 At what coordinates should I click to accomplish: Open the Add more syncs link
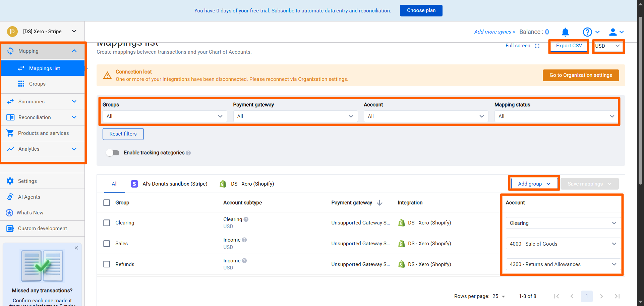[x=494, y=32]
